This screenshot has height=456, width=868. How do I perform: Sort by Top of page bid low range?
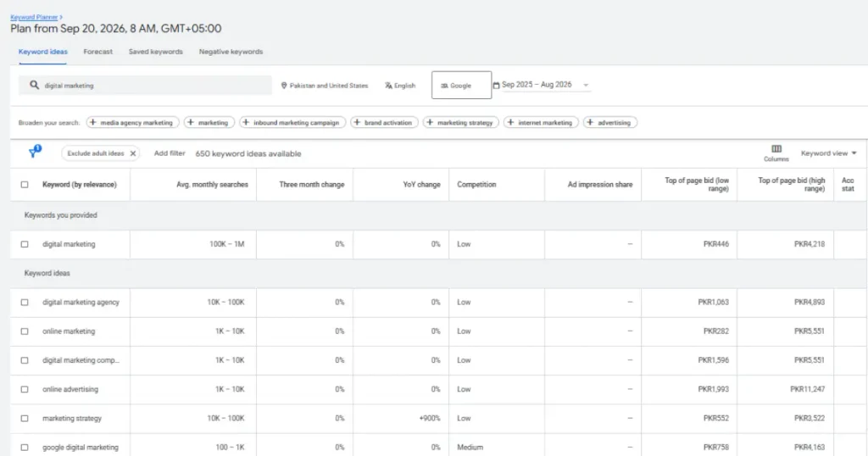coord(697,184)
